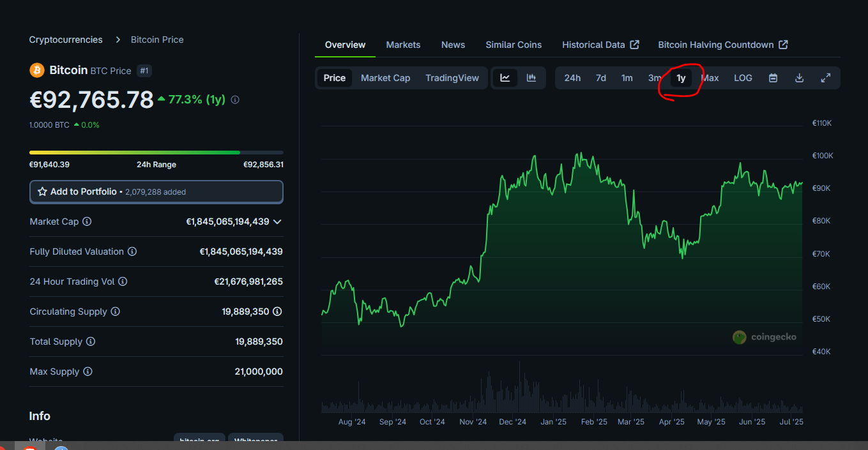
Task: Expand chart to fullscreen icon
Action: (825, 78)
